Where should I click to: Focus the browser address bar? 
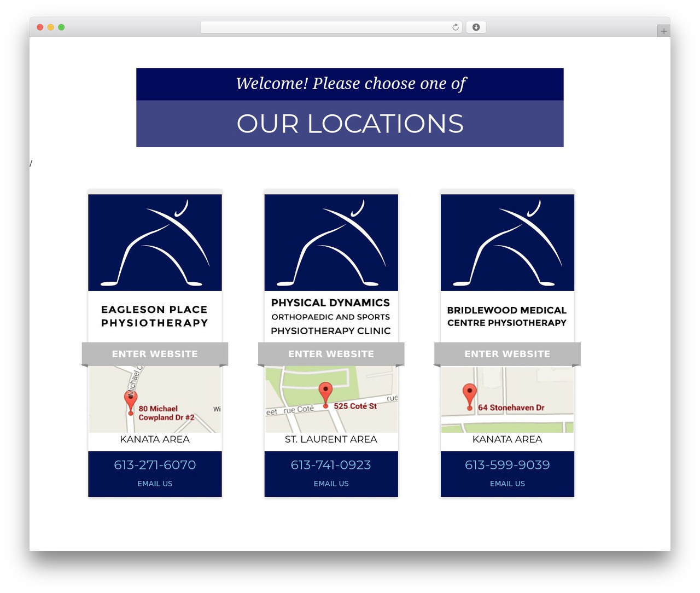[331, 27]
